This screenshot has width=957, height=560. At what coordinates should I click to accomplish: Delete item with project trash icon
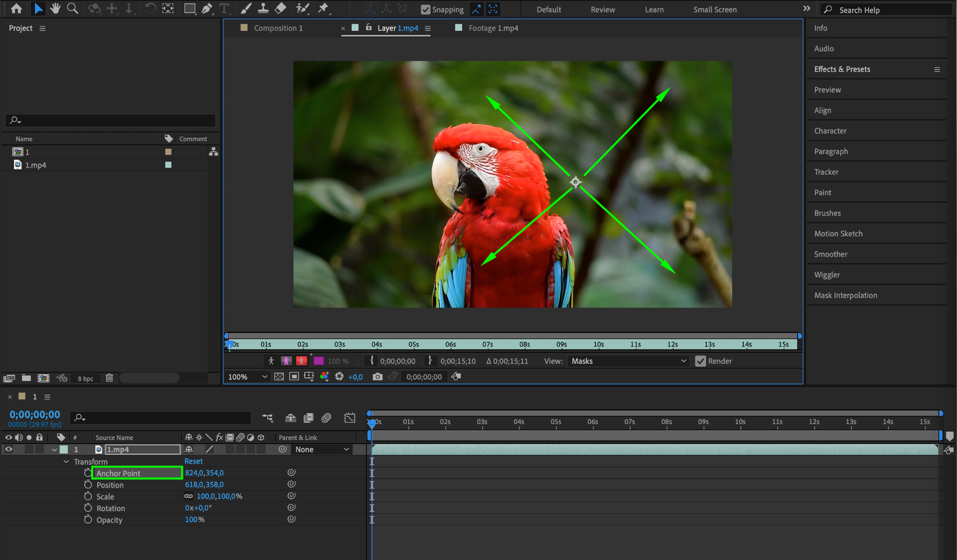point(109,378)
